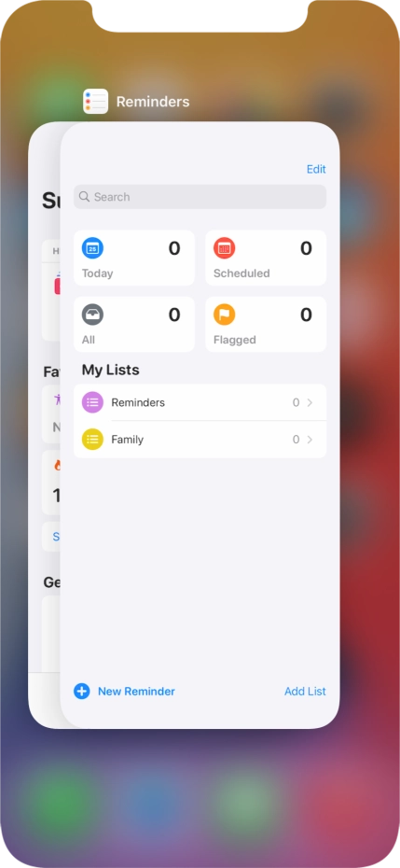Open the Reminders app icon above card
This screenshot has height=868, width=400.
pos(96,102)
